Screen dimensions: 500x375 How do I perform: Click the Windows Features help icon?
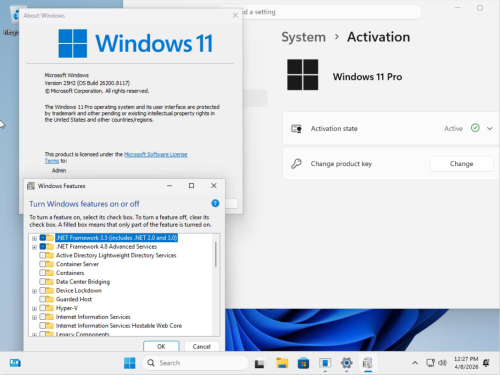pyautogui.click(x=215, y=203)
